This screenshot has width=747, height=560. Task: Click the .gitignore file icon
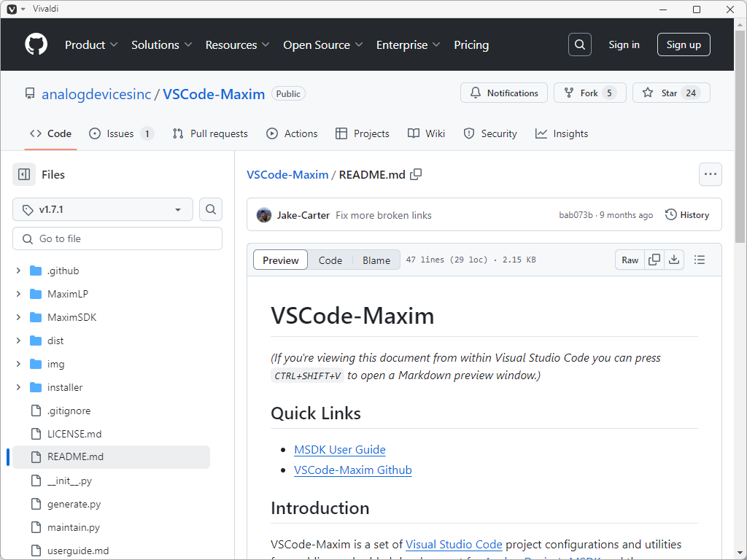tap(36, 411)
